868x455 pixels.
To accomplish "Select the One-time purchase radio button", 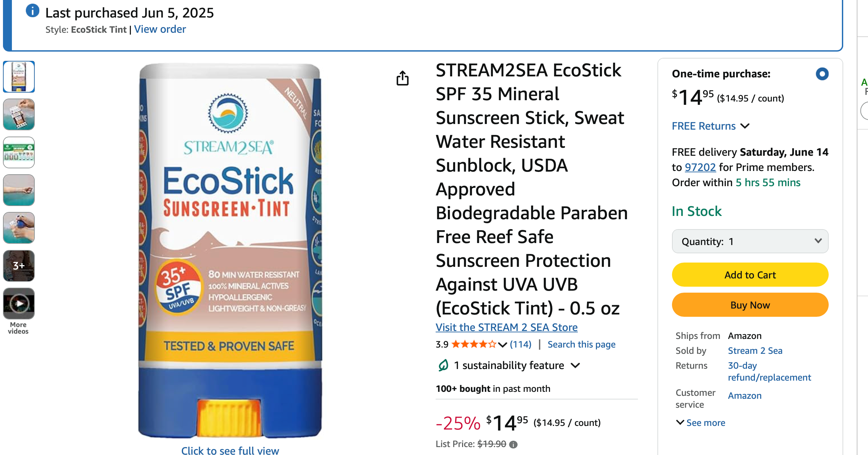I will pos(822,74).
